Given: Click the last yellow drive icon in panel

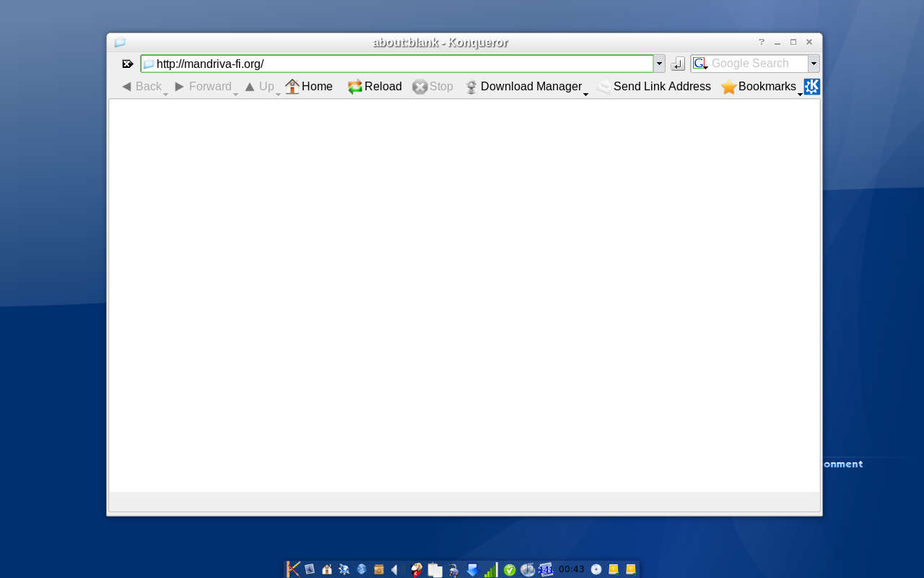Looking at the screenshot, I should 631,569.
